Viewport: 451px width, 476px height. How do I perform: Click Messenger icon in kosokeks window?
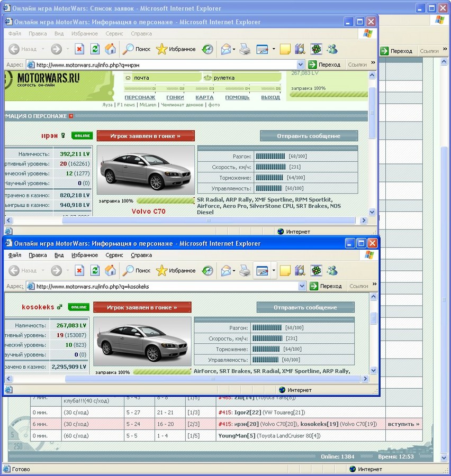coord(332,270)
